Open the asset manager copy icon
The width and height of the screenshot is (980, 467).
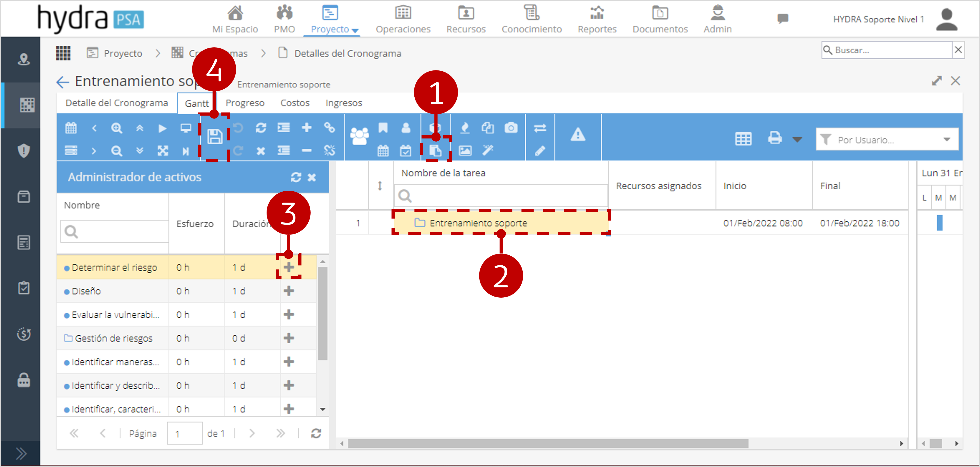[435, 151]
